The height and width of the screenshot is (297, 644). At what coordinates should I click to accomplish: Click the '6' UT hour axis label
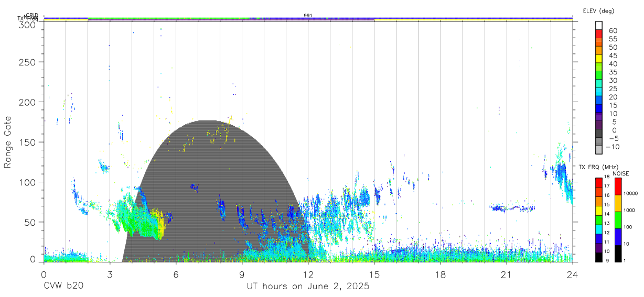coord(176,274)
